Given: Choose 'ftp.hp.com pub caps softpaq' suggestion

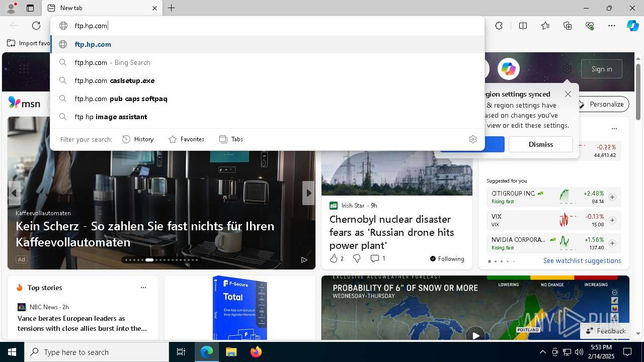Looking at the screenshot, I should tap(268, 99).
